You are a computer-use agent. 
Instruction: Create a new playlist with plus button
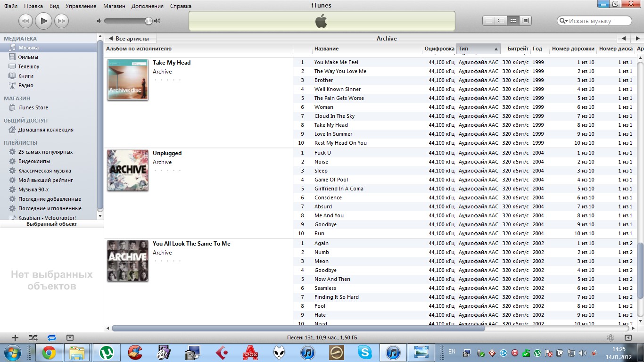point(15,337)
